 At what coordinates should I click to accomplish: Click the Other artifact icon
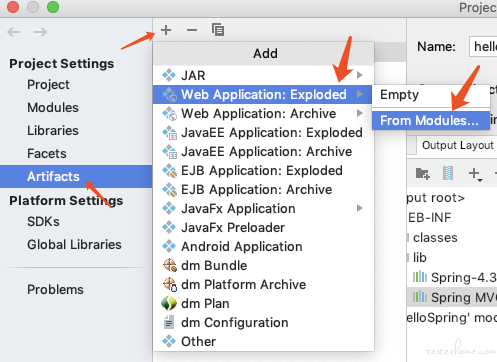169,341
